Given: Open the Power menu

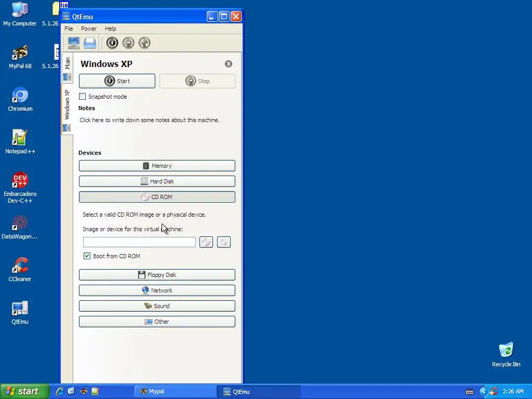Looking at the screenshot, I should point(89,29).
